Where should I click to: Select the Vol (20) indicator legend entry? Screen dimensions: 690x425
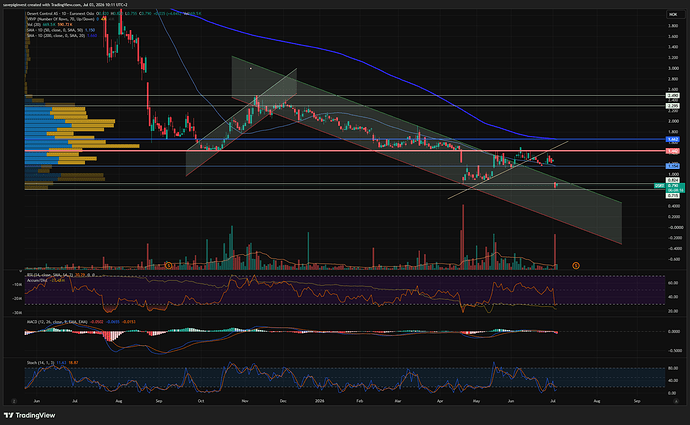click(34, 25)
